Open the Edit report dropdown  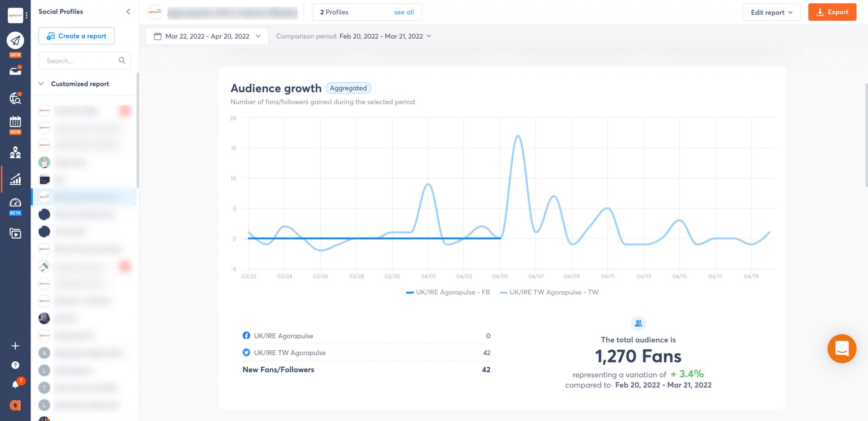tap(771, 12)
